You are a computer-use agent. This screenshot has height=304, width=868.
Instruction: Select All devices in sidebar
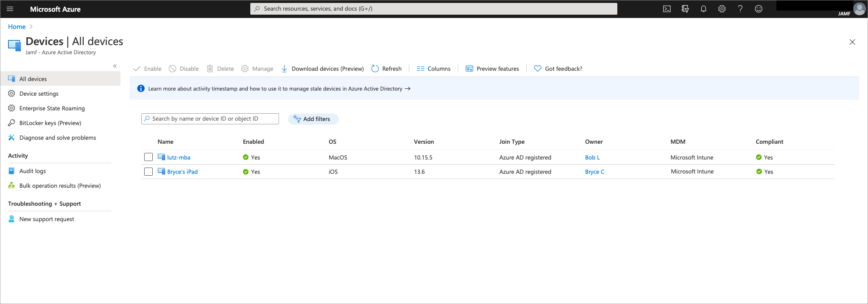60,79
